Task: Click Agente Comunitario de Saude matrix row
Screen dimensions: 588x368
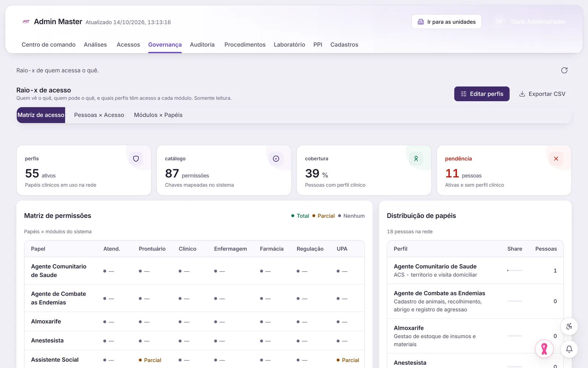Action: coord(194,271)
